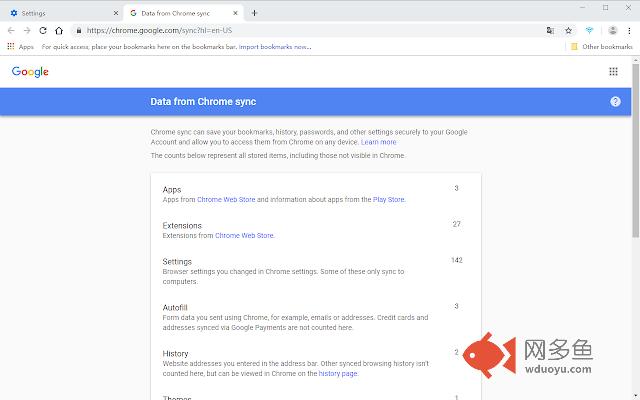Open Chrome's three-dot menu
This screenshot has width=640, height=400.
(x=629, y=31)
